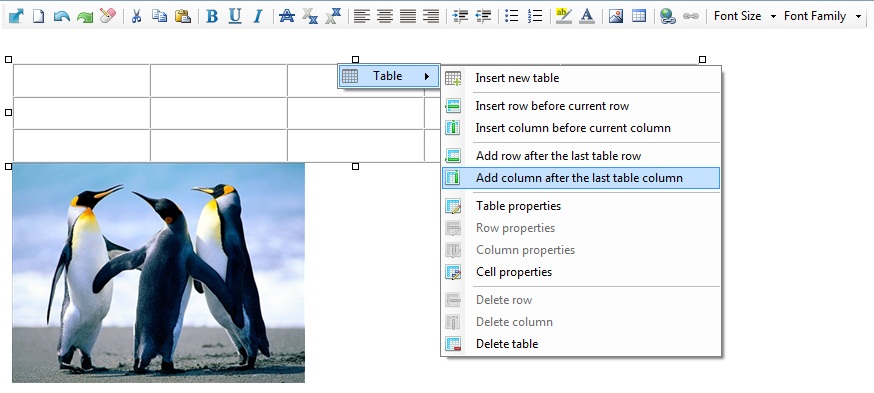Open Cell properties

point(581,272)
